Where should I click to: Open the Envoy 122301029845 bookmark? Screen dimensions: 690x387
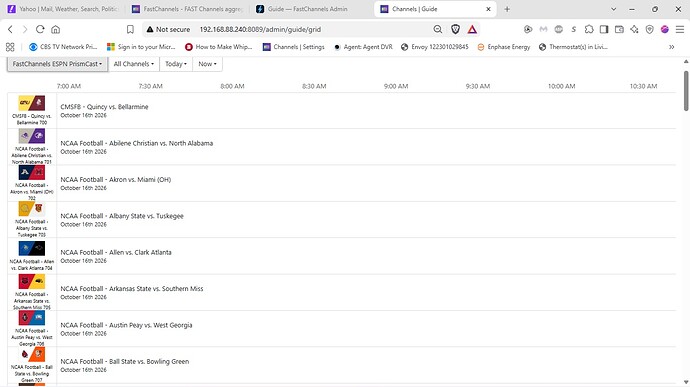tap(435, 47)
